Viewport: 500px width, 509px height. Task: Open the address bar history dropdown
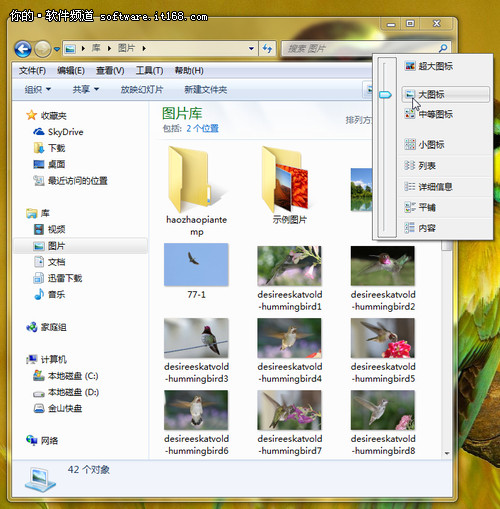(251, 49)
